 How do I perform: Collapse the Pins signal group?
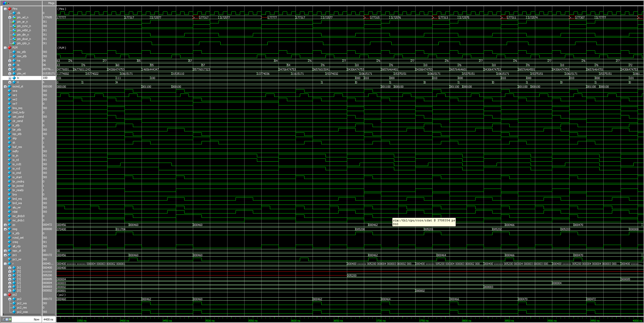[x=5, y=9]
